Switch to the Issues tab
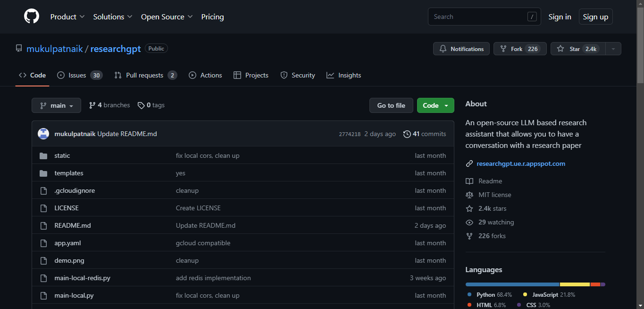This screenshot has height=309, width=644. click(x=80, y=75)
